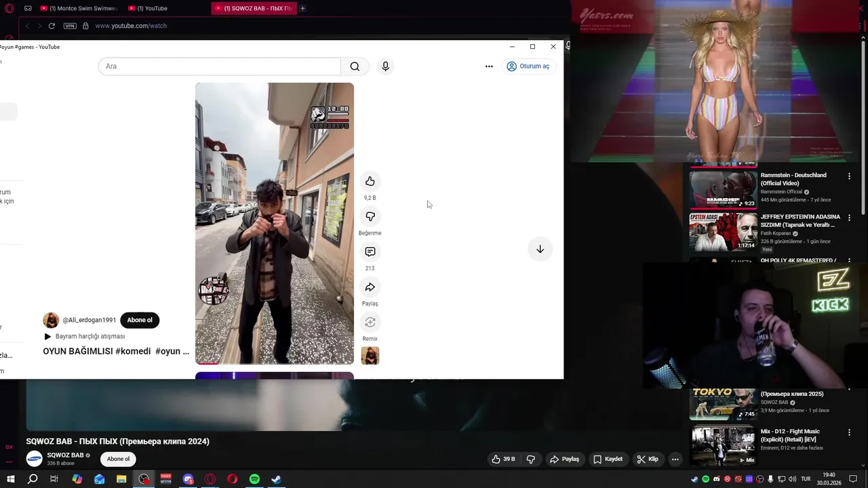This screenshot has width=868, height=488.
Task: Switch to Montce Swim Swimwear tab
Action: 79,8
